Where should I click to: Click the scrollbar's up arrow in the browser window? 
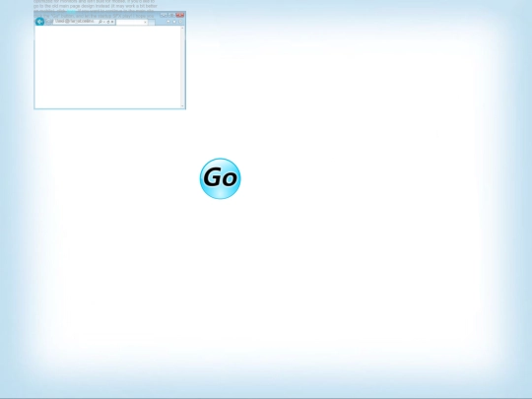(182, 28)
